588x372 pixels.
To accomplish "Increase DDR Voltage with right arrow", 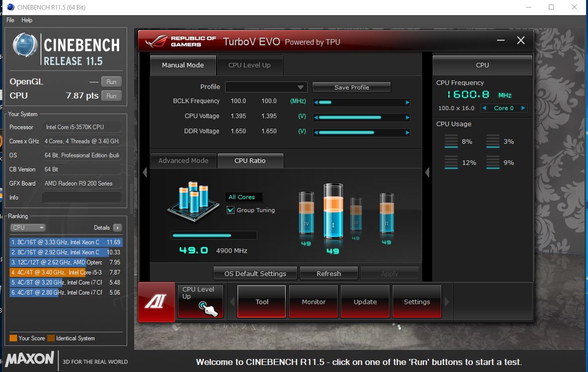I will (x=408, y=132).
